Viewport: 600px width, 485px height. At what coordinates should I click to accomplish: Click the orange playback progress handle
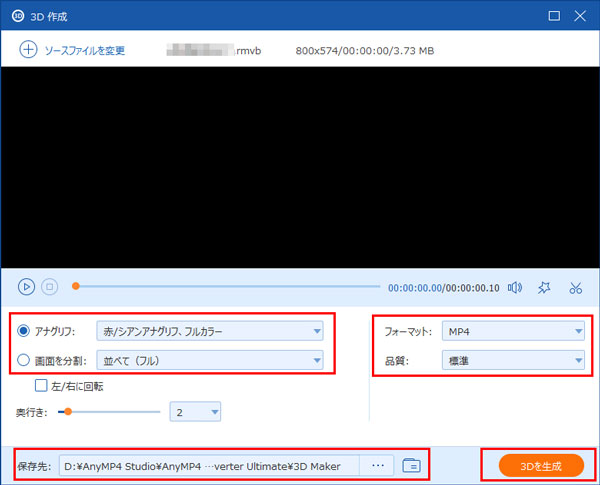[76, 286]
